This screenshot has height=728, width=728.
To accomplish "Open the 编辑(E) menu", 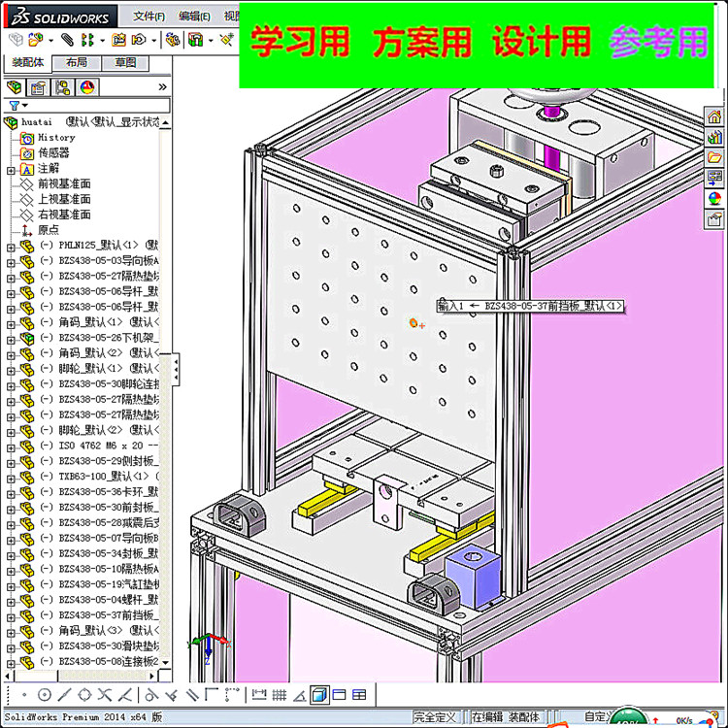I will tap(194, 17).
